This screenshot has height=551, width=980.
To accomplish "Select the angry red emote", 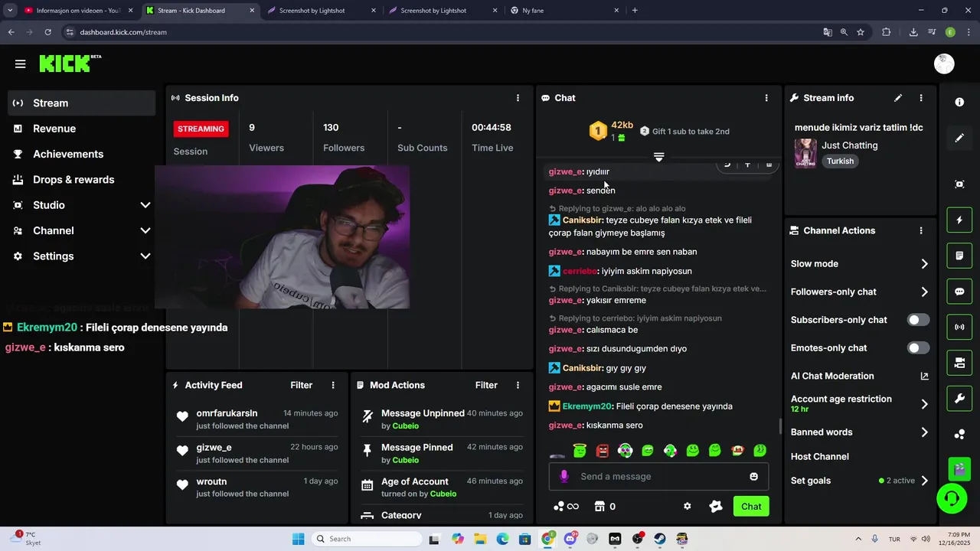I will [603, 451].
